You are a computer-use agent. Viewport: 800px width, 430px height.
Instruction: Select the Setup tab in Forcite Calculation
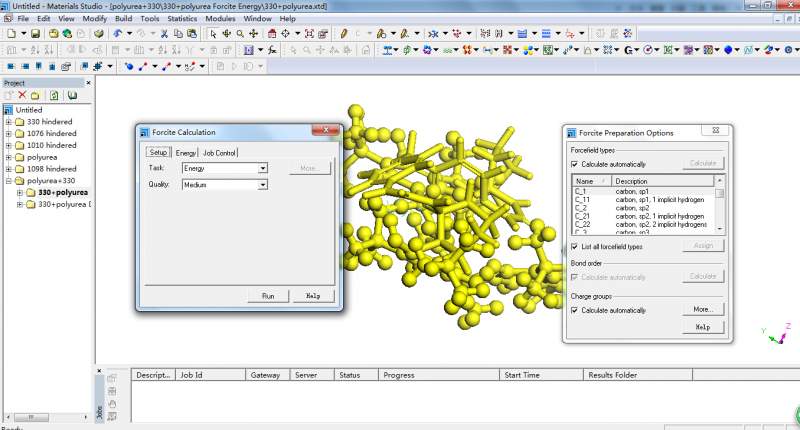point(158,152)
